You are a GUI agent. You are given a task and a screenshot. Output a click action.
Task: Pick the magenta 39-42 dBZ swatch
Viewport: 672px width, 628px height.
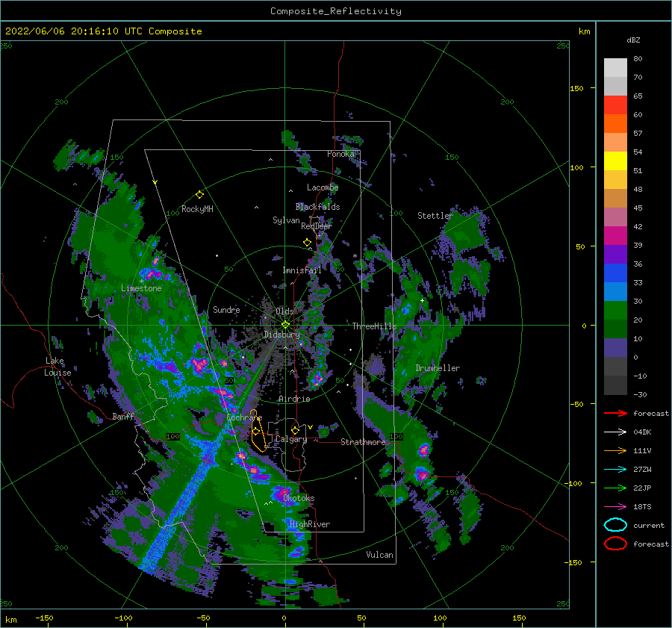coord(615,236)
